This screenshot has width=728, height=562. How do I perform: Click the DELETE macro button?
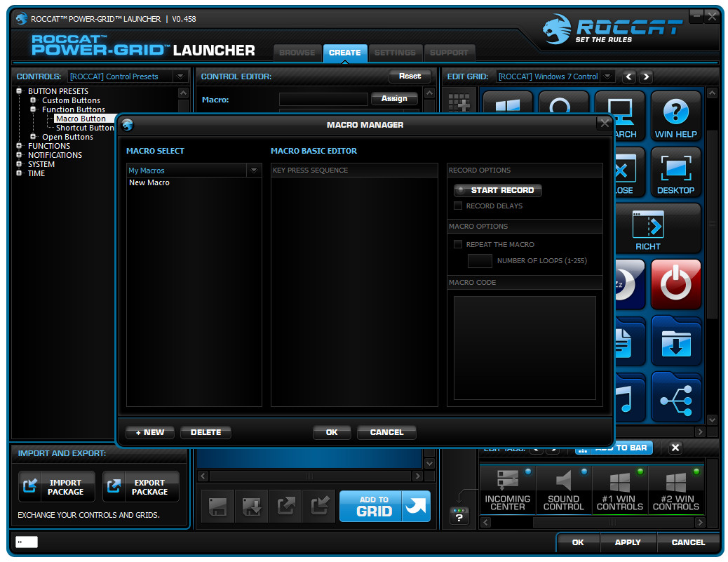click(x=205, y=432)
